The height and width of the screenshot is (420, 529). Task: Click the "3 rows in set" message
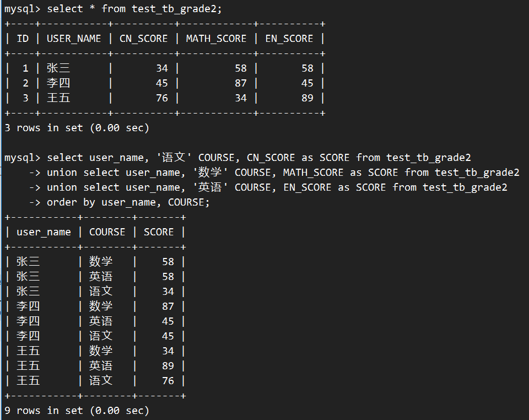tap(77, 128)
